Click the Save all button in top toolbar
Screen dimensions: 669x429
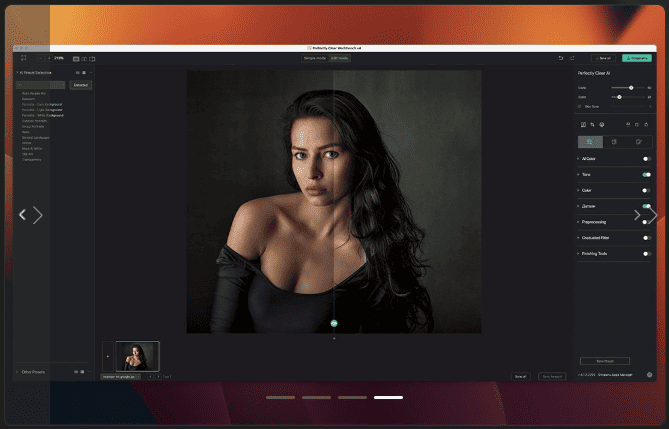click(603, 58)
